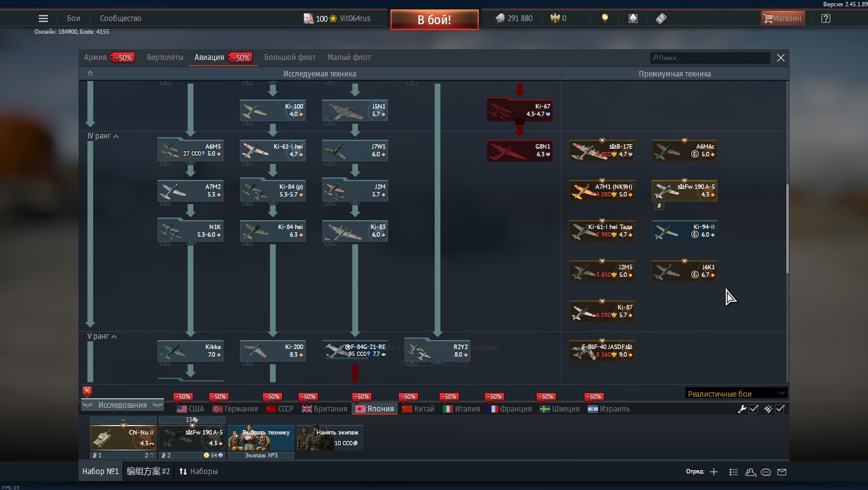
Task: Close the tech tree window
Action: [x=781, y=58]
